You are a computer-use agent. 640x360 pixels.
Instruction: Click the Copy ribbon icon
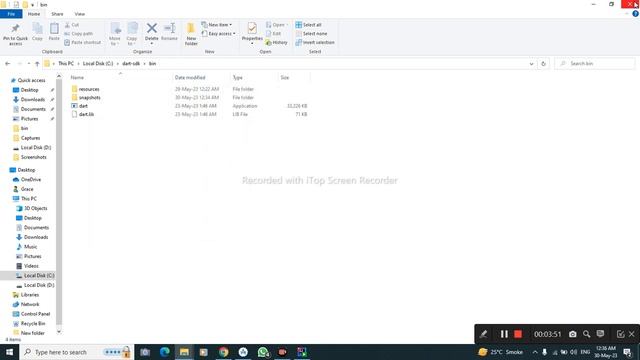[37, 29]
